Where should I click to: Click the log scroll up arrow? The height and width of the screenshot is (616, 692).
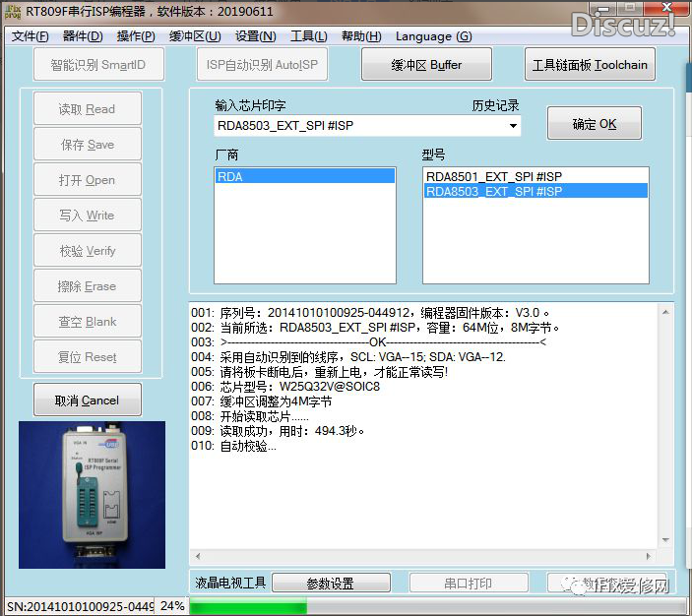[665, 312]
